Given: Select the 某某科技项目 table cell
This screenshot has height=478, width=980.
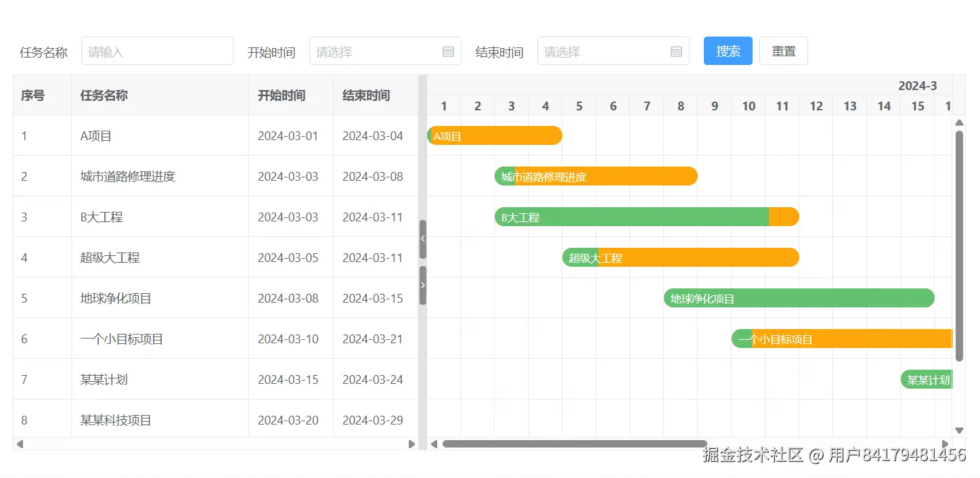Looking at the screenshot, I should (x=160, y=419).
